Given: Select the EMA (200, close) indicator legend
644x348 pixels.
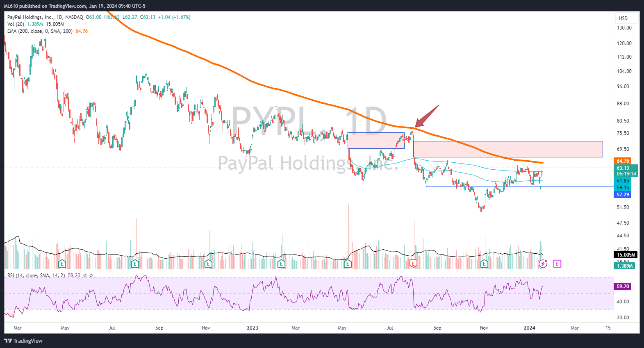Looking at the screenshot, I should [x=40, y=31].
